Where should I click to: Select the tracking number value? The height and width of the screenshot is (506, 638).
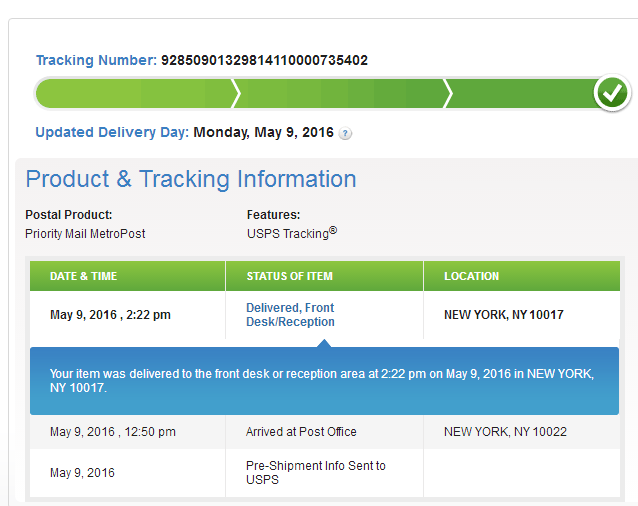pyautogui.click(x=264, y=61)
